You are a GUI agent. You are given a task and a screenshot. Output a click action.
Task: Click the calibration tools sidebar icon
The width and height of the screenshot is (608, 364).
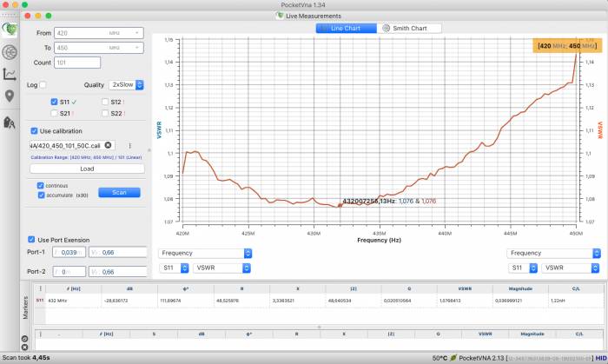click(x=10, y=121)
